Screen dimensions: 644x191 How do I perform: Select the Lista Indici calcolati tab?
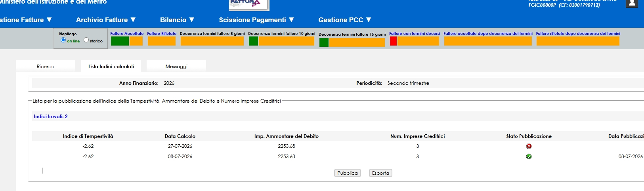(111, 66)
